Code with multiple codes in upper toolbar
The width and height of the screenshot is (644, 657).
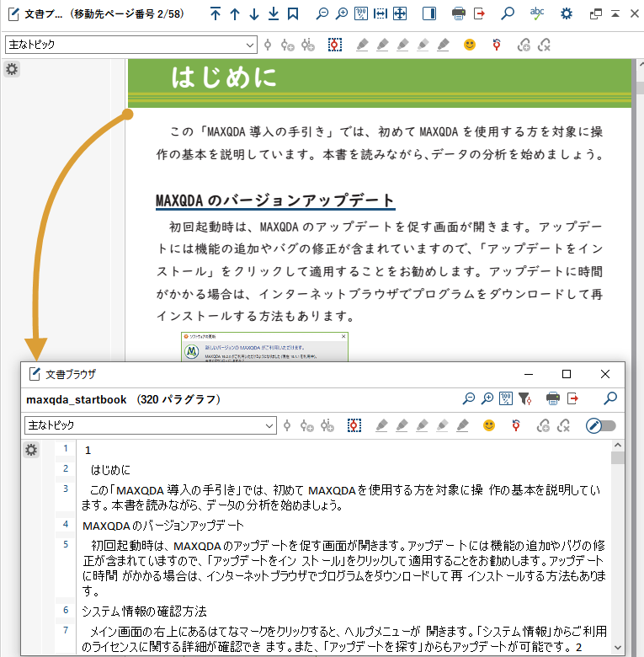pyautogui.click(x=308, y=45)
